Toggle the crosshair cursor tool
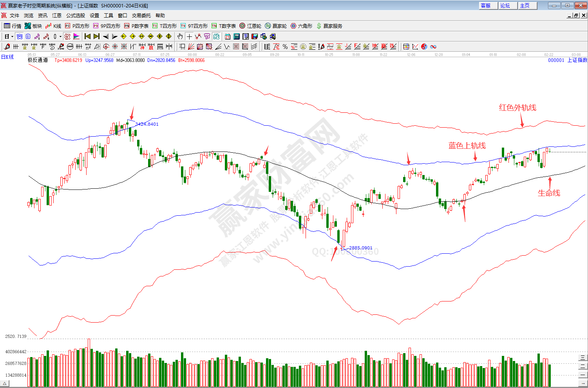Image resolution: width=588 pixels, height=388 pixels. point(189,36)
